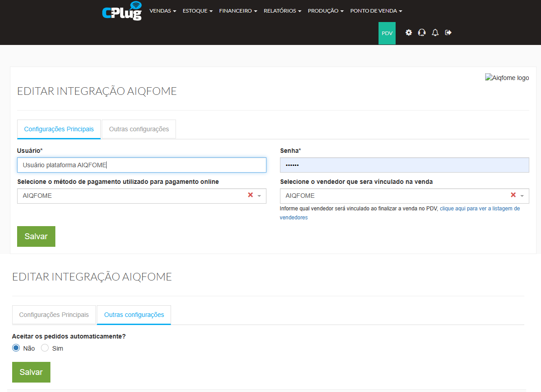Open the Produção menu
The image size is (541, 392).
tap(326, 11)
